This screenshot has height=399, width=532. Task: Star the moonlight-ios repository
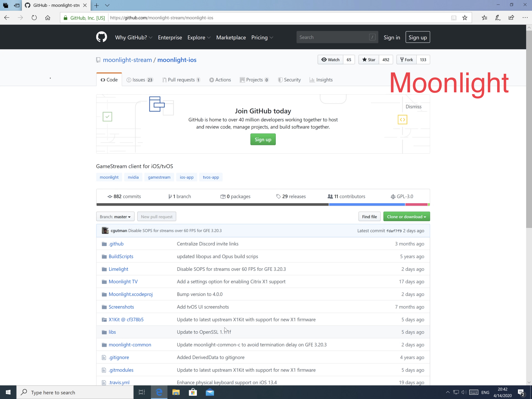point(369,60)
